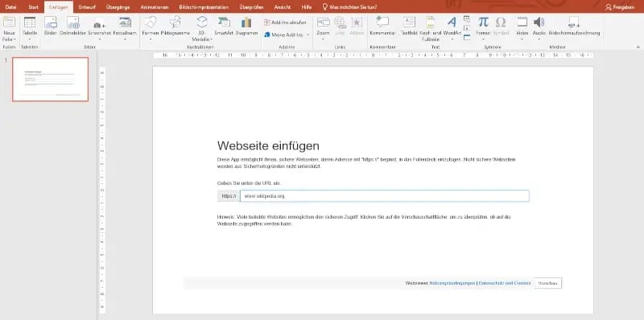This screenshot has height=320, width=644.
Task: Expand the WordArt dropdown arrow
Action: pos(452,39)
